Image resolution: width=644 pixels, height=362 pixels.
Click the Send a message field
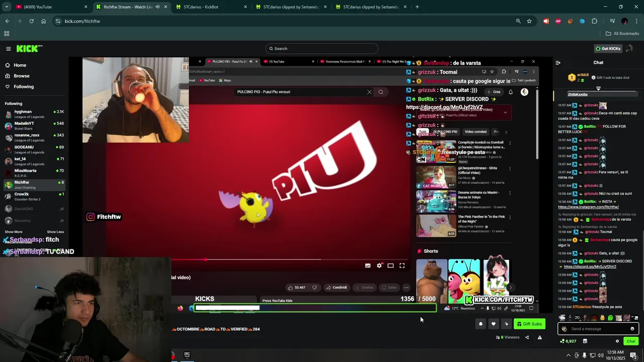pos(598,329)
